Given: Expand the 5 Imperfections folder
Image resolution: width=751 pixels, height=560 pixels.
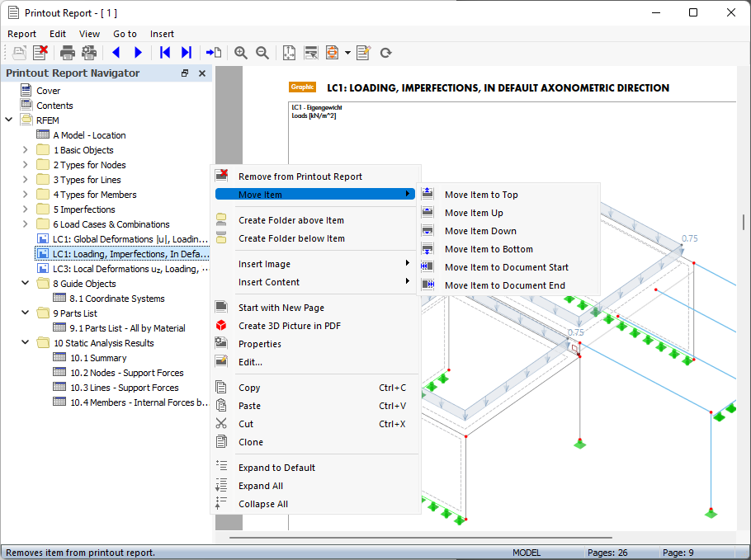Looking at the screenshot, I should tap(26, 209).
